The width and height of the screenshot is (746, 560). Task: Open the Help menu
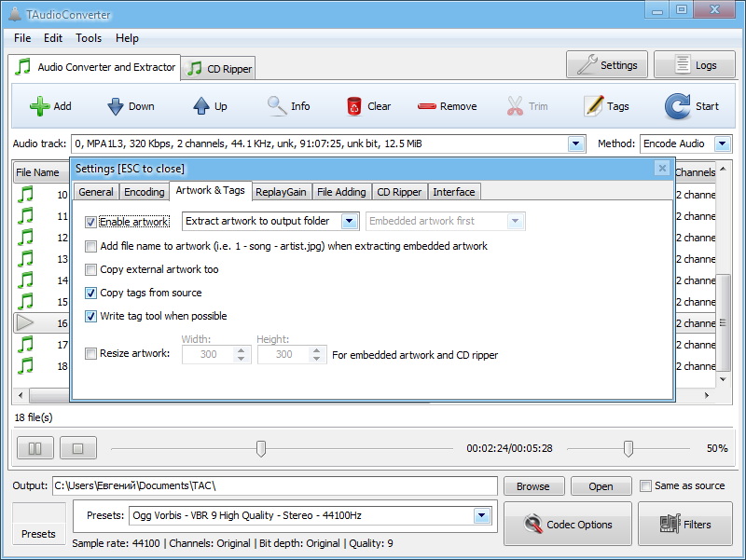[127, 38]
